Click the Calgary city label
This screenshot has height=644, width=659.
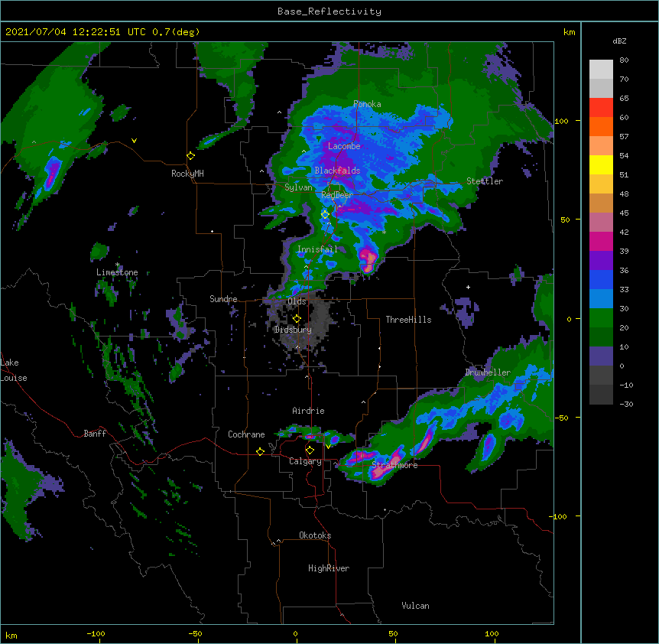(305, 461)
